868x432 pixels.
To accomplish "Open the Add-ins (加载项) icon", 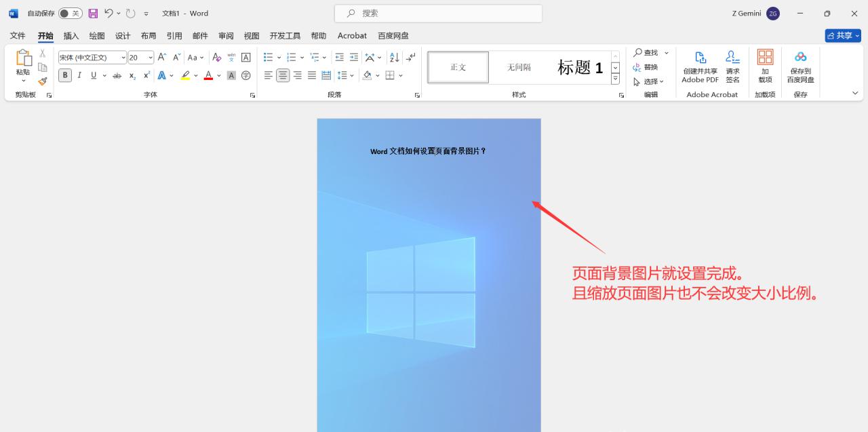I will coord(765,66).
